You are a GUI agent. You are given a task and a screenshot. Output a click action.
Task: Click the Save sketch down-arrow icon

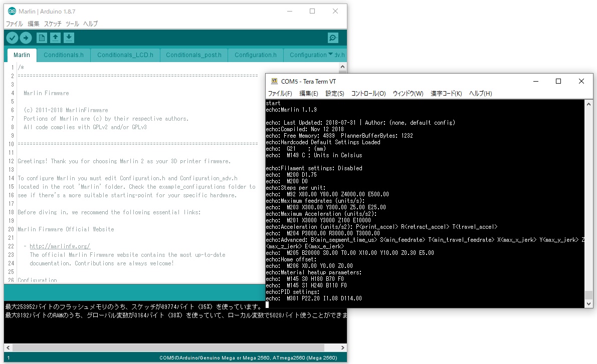[69, 38]
